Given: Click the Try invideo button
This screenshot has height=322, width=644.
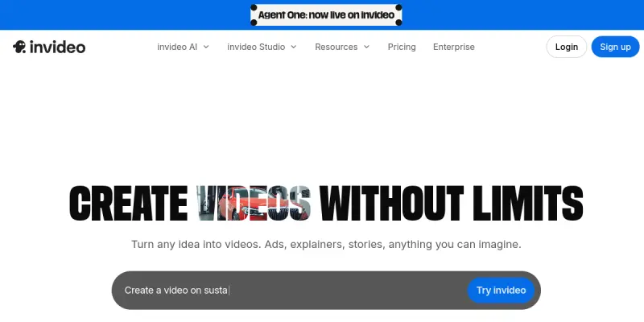Looking at the screenshot, I should 501,291.
